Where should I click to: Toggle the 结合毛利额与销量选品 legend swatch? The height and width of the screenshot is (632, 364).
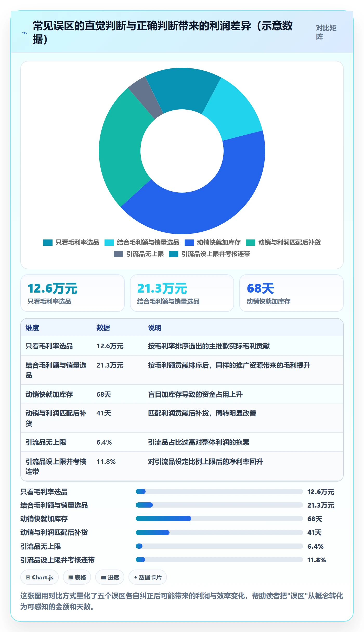109,243
